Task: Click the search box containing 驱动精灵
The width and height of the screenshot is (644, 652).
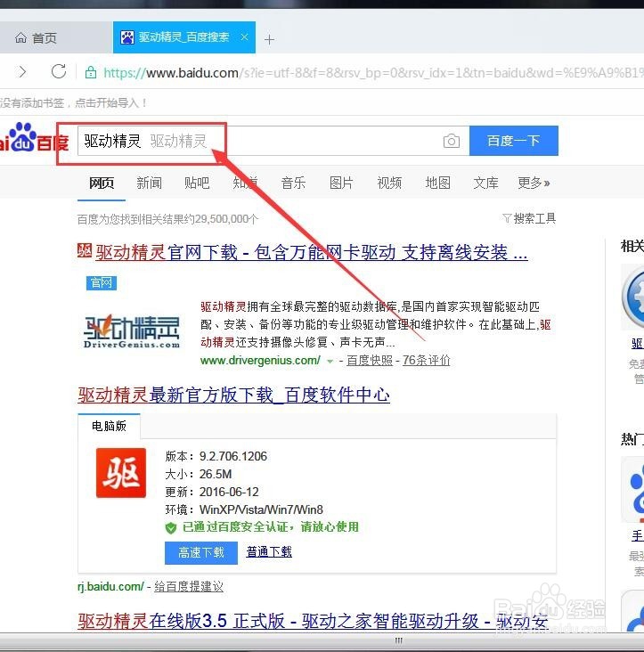Action: 273,141
